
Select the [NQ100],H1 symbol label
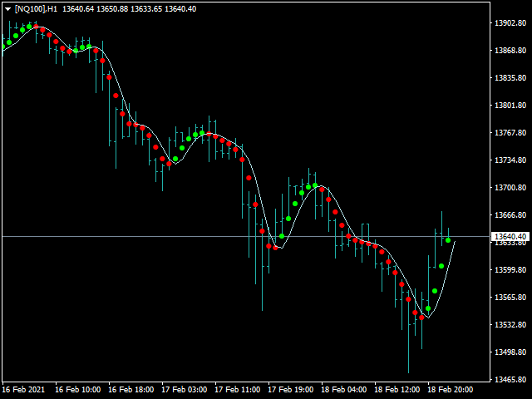(36, 9)
